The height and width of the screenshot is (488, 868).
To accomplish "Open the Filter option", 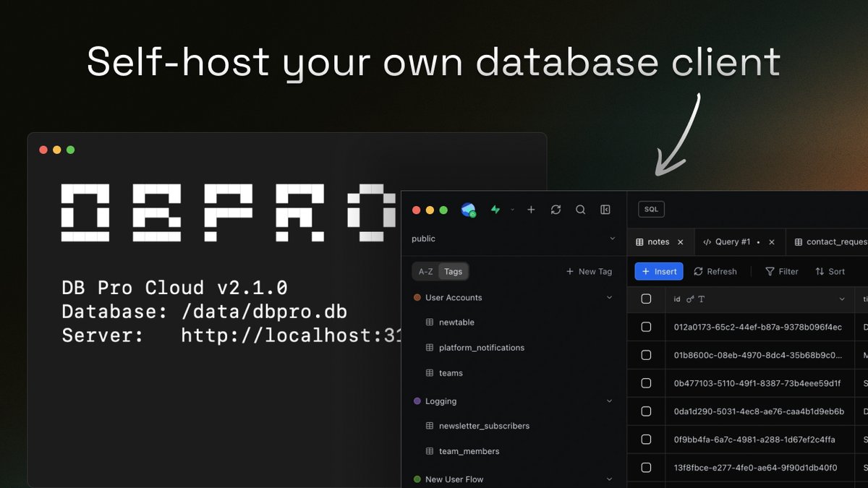I will click(782, 271).
